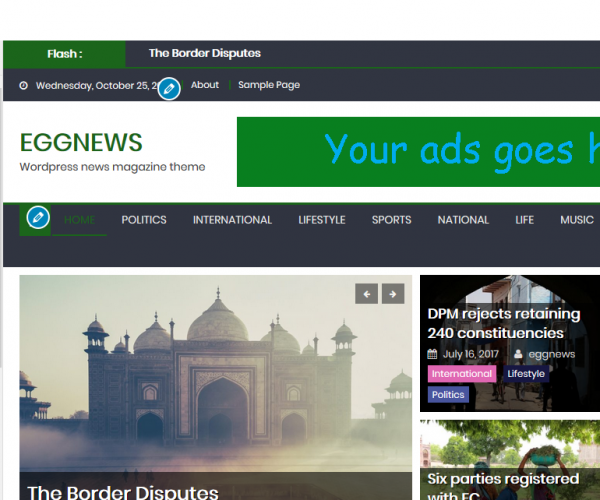Open the Sports navigation item
600x500 pixels.
391,220
